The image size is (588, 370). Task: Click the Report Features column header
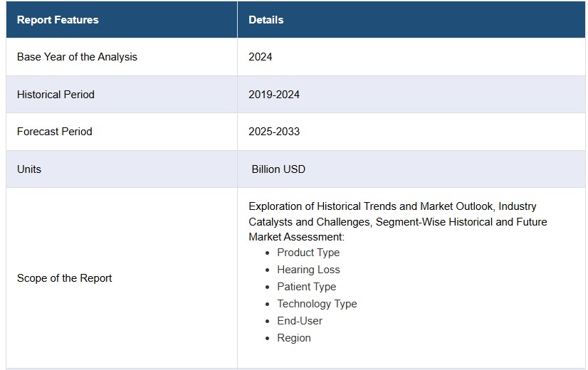click(58, 20)
